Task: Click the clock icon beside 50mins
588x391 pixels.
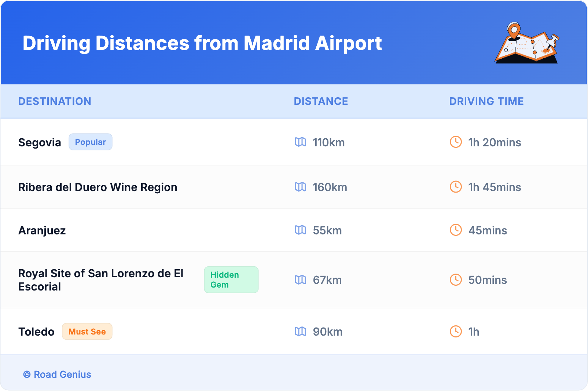Action: click(x=456, y=279)
